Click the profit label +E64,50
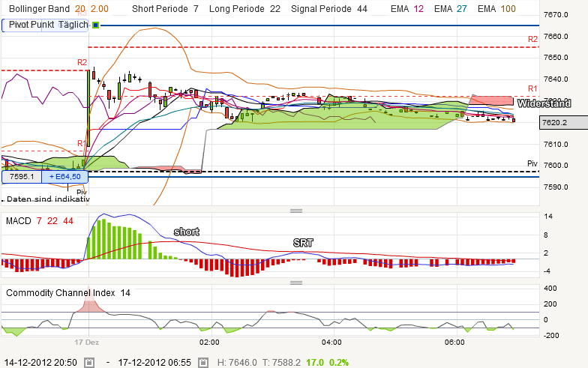 pos(64,177)
